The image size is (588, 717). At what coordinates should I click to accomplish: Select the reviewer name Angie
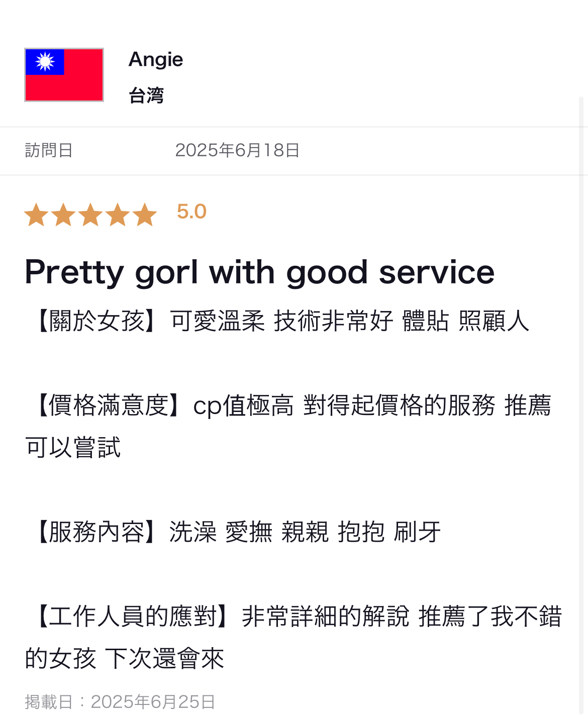pos(156,60)
